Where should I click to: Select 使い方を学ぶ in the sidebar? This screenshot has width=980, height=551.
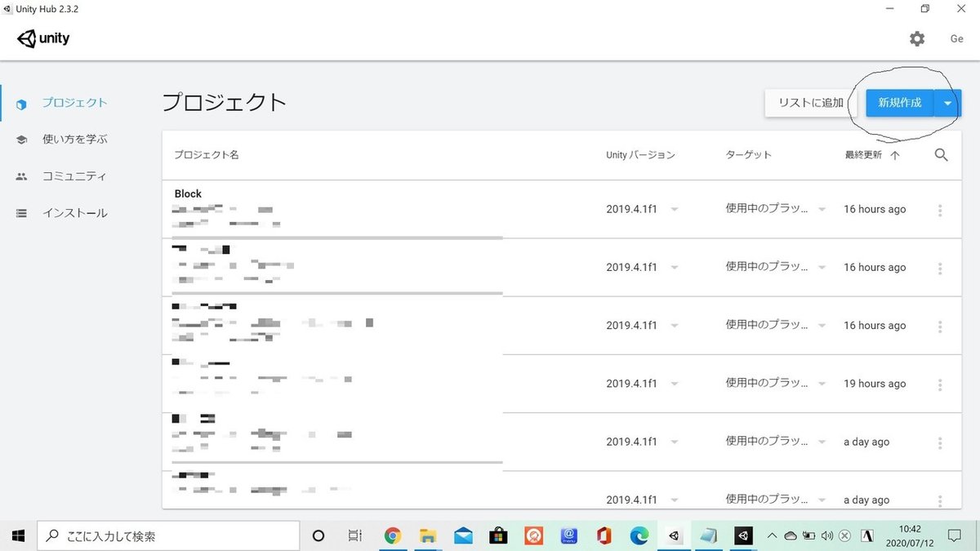coord(75,139)
